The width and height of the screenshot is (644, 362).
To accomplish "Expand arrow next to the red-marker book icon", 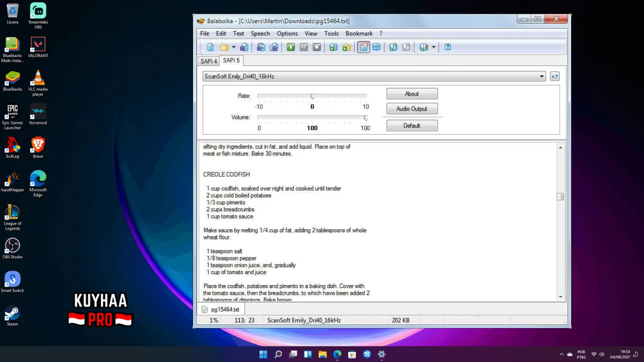I will [433, 47].
